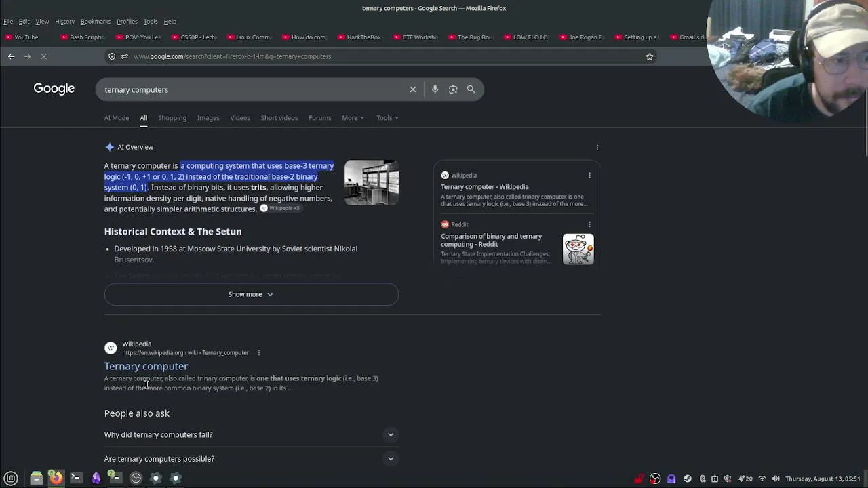Open the Wikipedia +3 sources chip

[280, 208]
